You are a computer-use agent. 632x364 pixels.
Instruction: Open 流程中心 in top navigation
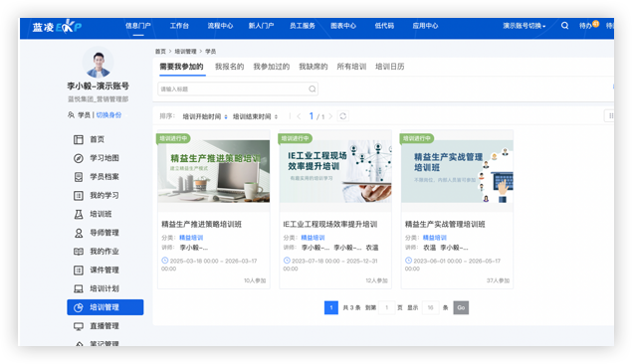[x=220, y=26]
